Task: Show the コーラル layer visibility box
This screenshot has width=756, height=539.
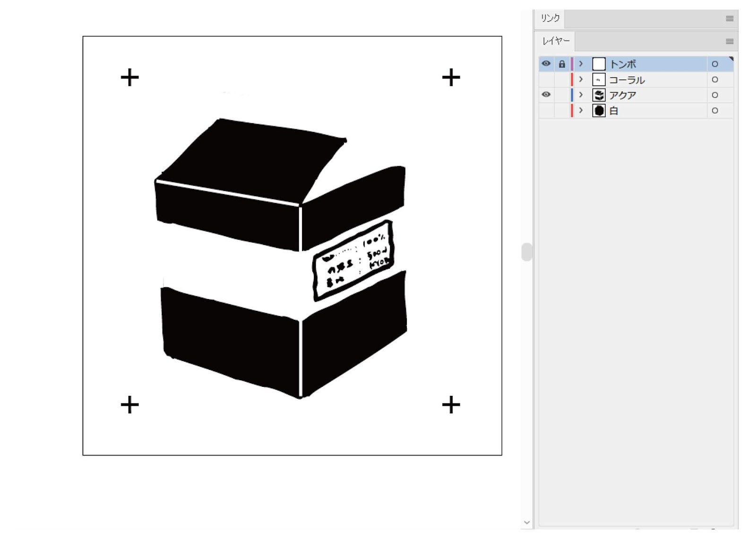Action: [x=546, y=79]
